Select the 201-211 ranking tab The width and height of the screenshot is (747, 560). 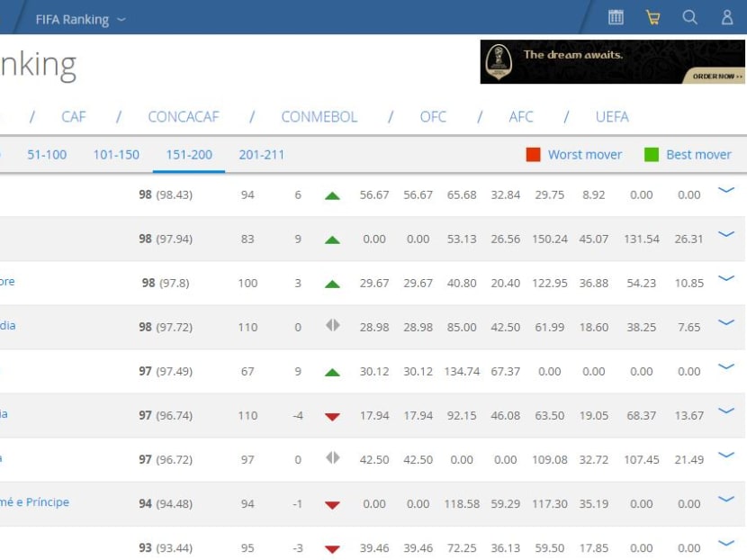(261, 155)
